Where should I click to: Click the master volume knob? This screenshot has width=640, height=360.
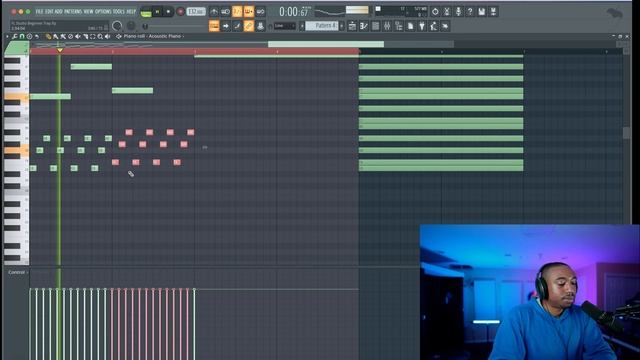pos(117,26)
